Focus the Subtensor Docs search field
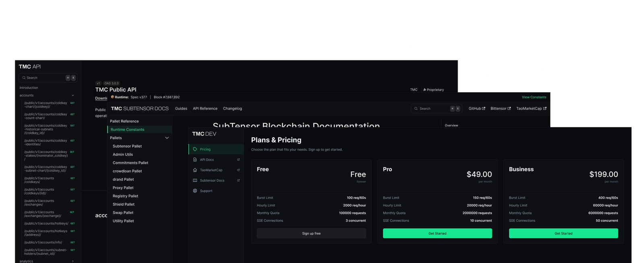Image resolution: width=644 pixels, height=263 pixels. 436,108
